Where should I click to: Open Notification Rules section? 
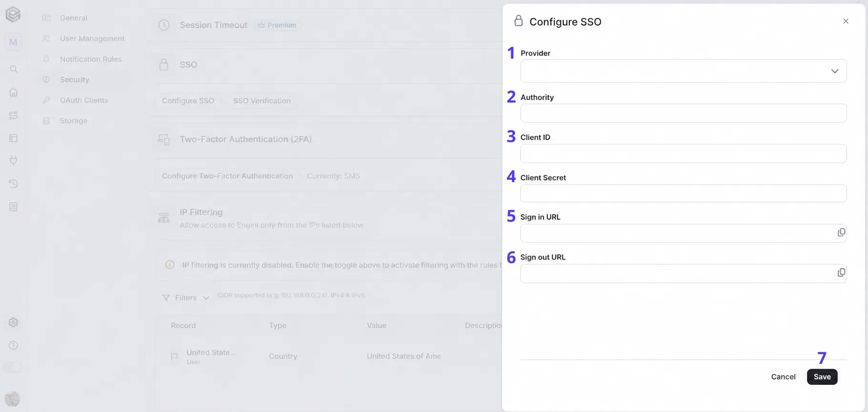[x=91, y=59]
